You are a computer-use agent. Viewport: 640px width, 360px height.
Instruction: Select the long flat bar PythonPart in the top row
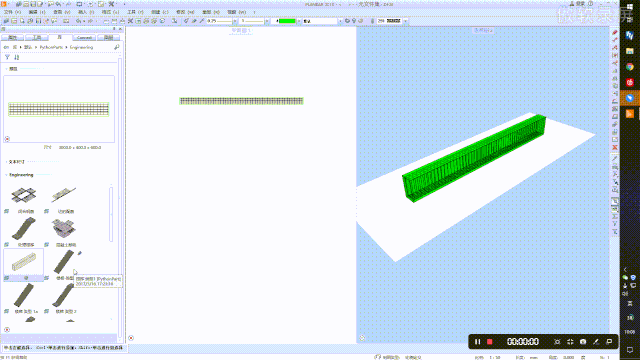pyautogui.click(x=64, y=195)
